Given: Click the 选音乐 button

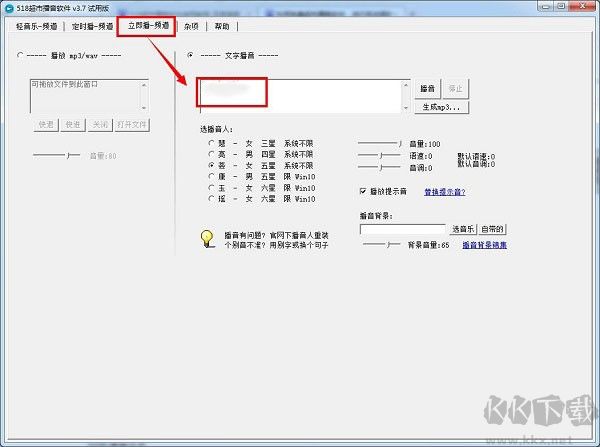Looking at the screenshot, I should pos(463,229).
